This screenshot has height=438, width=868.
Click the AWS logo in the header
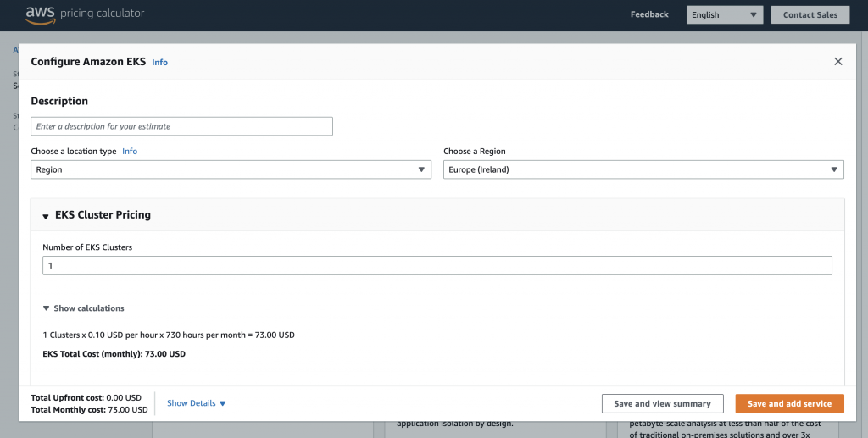coord(40,14)
